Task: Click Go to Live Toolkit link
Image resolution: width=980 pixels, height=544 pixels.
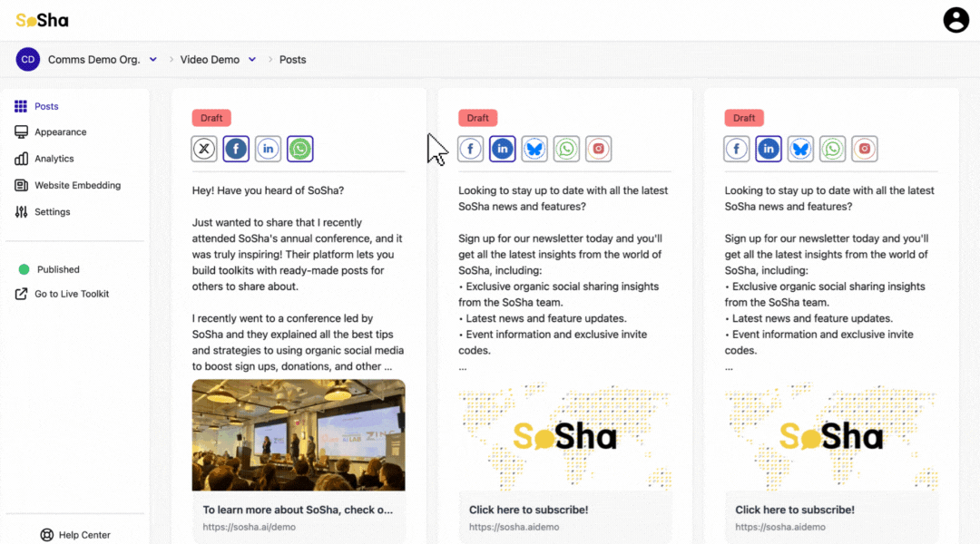Action: tap(72, 294)
